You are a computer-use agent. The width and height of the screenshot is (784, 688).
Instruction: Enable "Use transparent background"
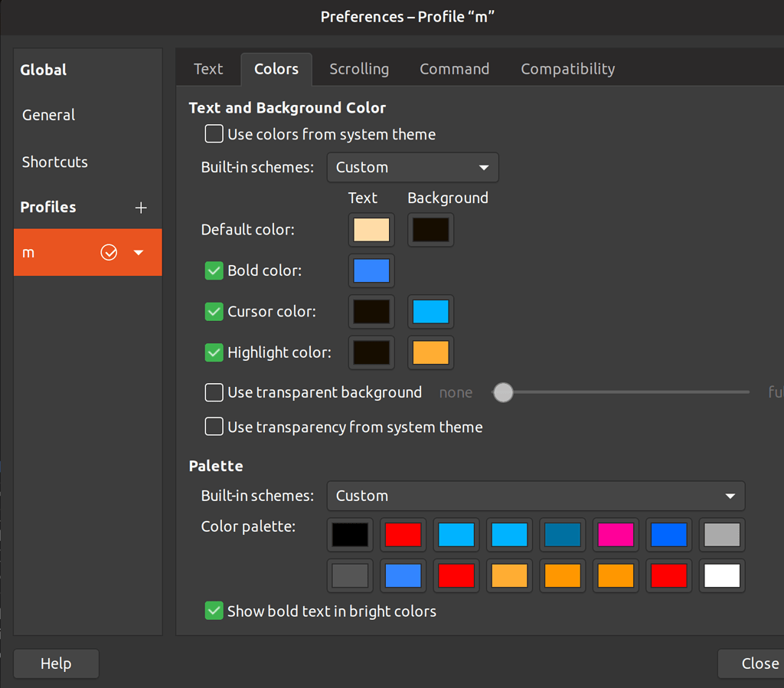[214, 392]
